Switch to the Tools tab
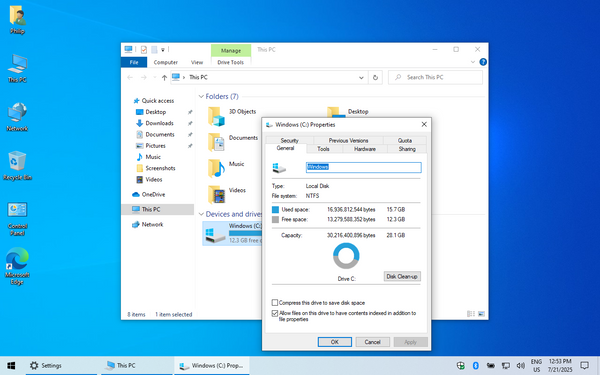 click(323, 149)
